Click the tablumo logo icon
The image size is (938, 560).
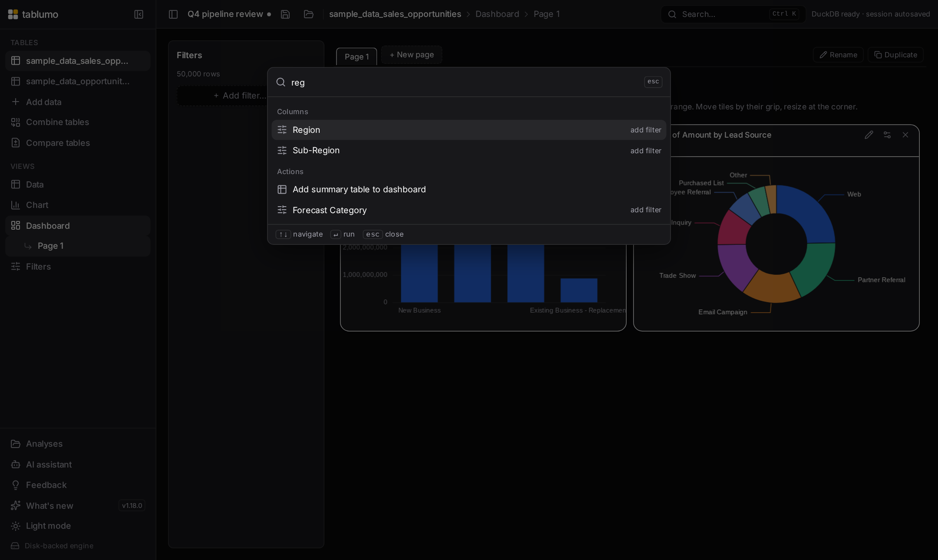pyautogui.click(x=13, y=14)
